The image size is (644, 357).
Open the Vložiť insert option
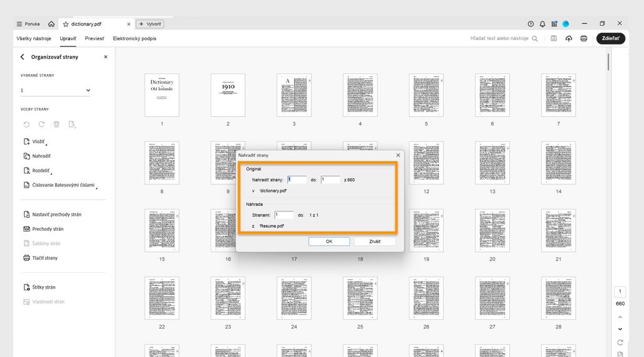click(x=35, y=141)
